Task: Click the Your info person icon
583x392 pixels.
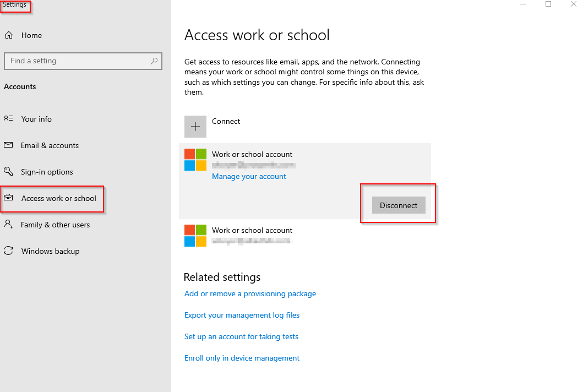Action: click(8, 118)
